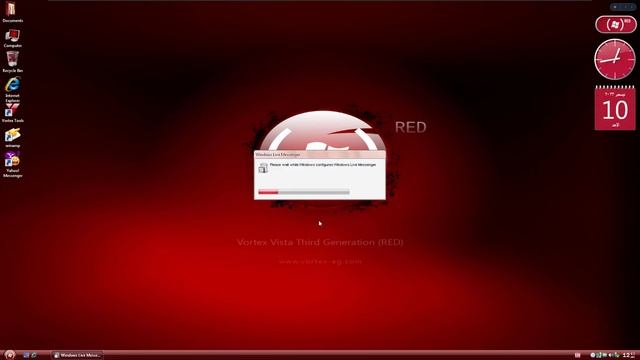This screenshot has width=640, height=360.
Task: Open the Vortex Tools shortcut
Action: (x=12, y=113)
